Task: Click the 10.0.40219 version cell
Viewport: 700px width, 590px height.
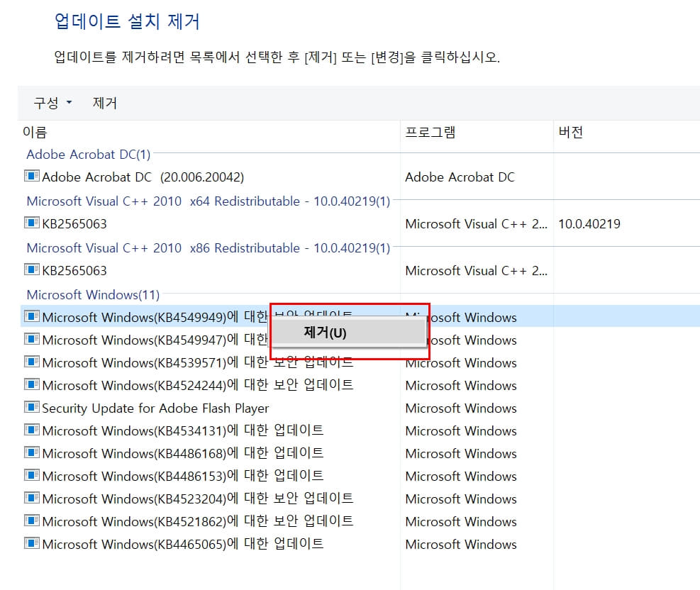Action: [589, 224]
